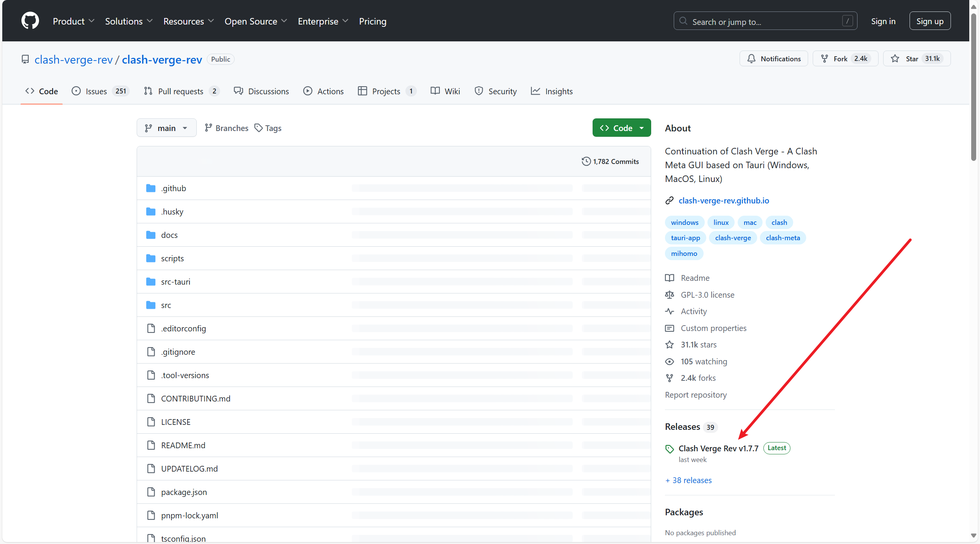The width and height of the screenshot is (980, 544).
Task: Click the commits history clock icon
Action: tap(586, 161)
